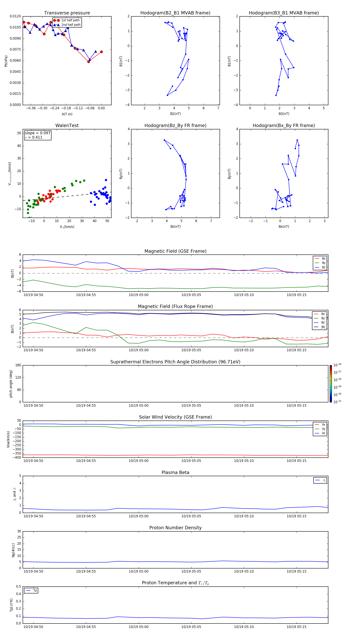Image resolution: width=351 pixels, height=644 pixels.
Task: Click the Magnetic Field (Flux Rope Frame) title
Action: [175, 307]
